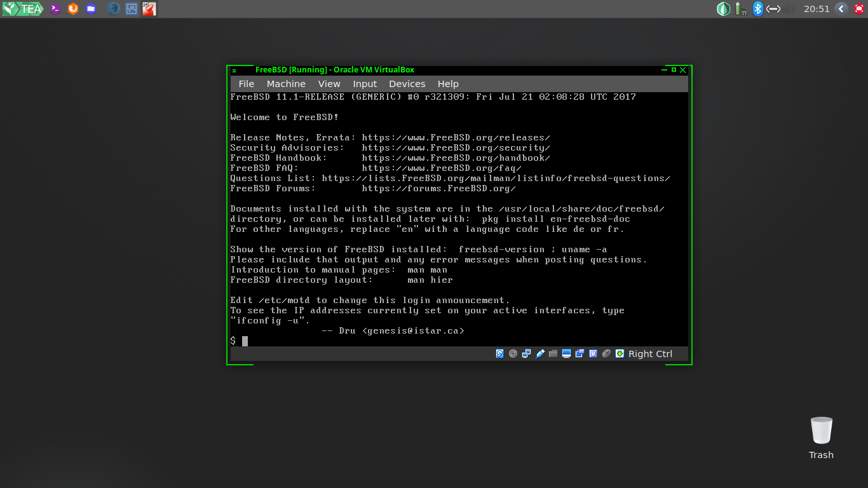Launch the purple terminal launcher
Screen dimensions: 868x488
pyautogui.click(x=56, y=9)
